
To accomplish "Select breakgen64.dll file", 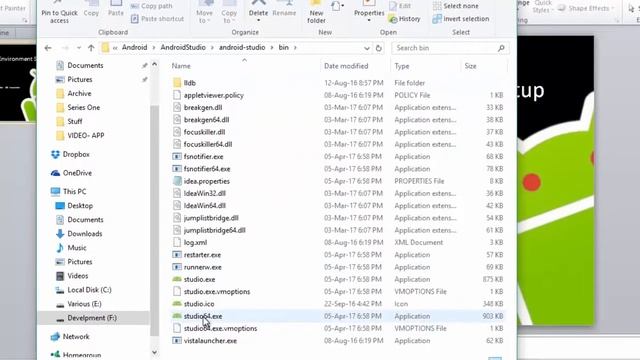I will pos(206,120).
